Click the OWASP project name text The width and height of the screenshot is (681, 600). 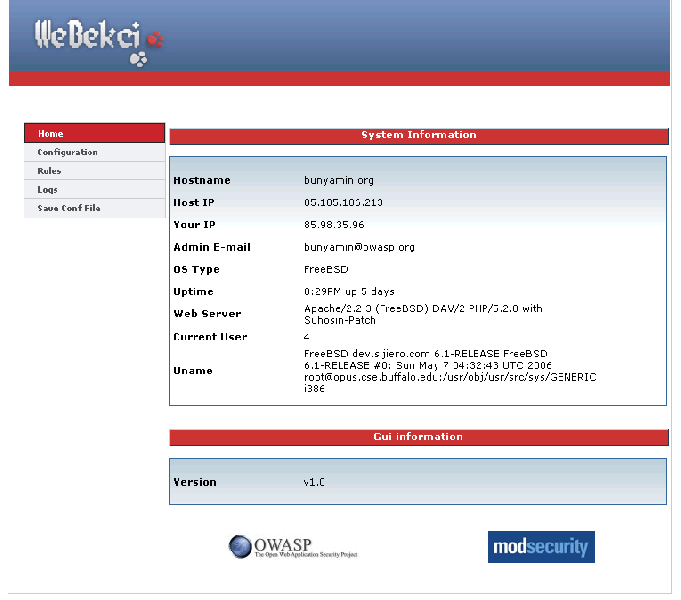305,546
